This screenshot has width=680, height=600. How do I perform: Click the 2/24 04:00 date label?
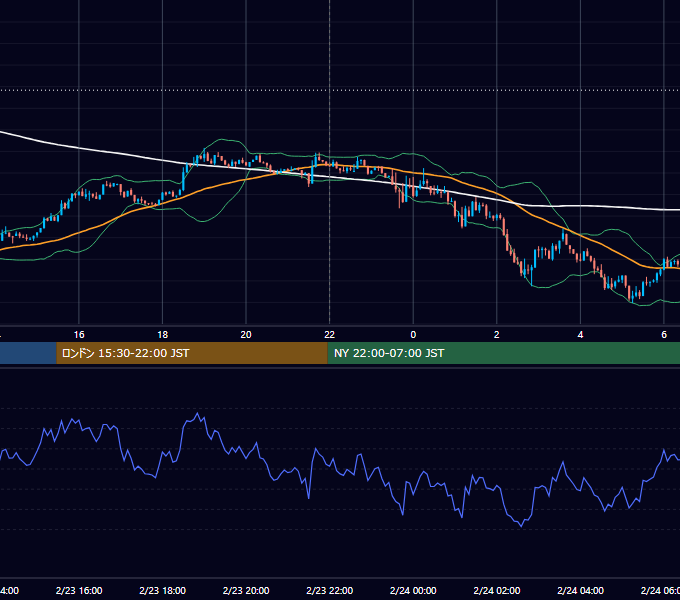(x=580, y=590)
